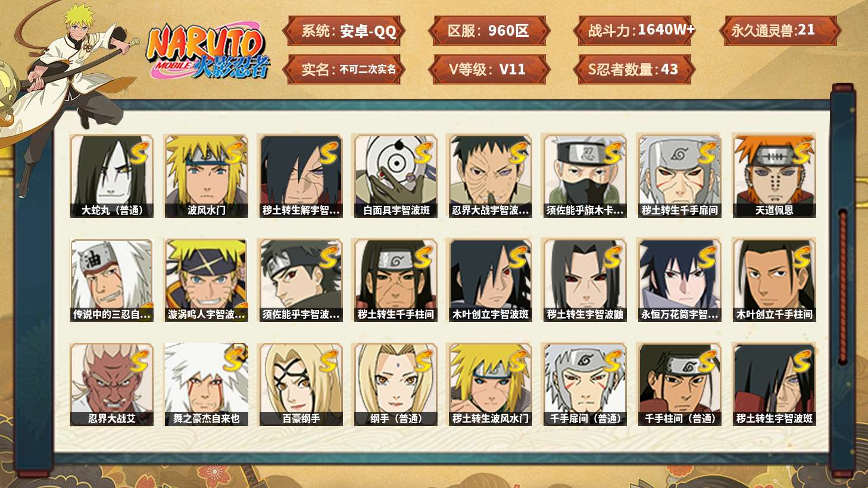This screenshot has width=868, height=488.
Task: Select the 百豪纲手 ninja portrait
Action: (x=301, y=384)
